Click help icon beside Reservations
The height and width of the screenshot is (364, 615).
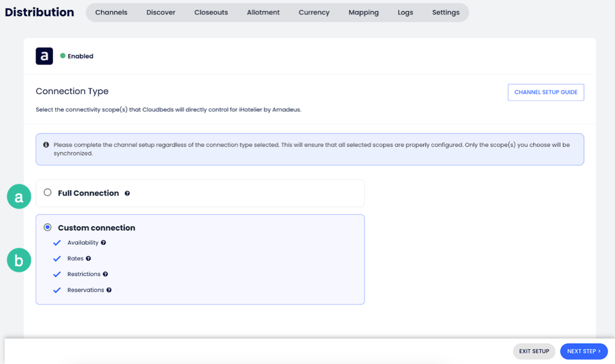coord(109,290)
